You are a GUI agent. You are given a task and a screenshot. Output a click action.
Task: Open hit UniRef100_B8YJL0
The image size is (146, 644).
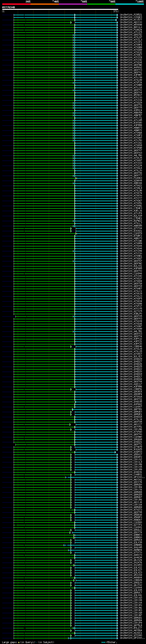[x=131, y=27]
